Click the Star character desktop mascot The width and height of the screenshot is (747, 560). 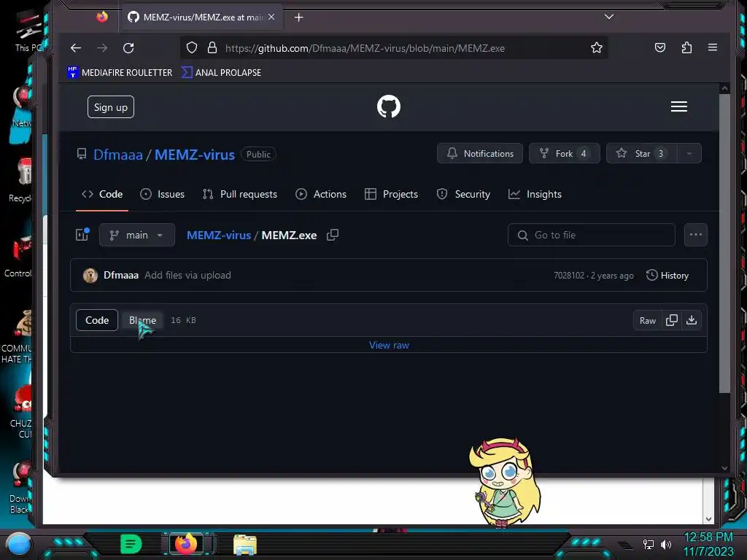coord(504,482)
